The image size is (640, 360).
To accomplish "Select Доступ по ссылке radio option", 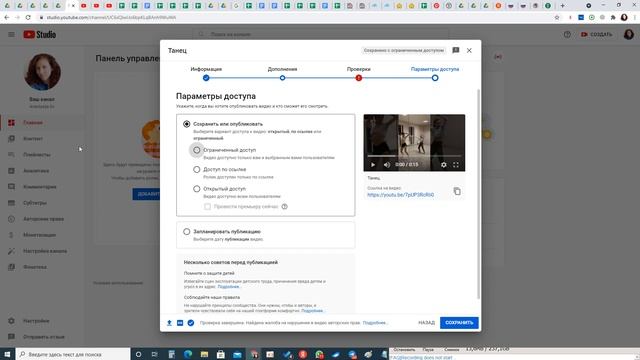I will point(197,169).
